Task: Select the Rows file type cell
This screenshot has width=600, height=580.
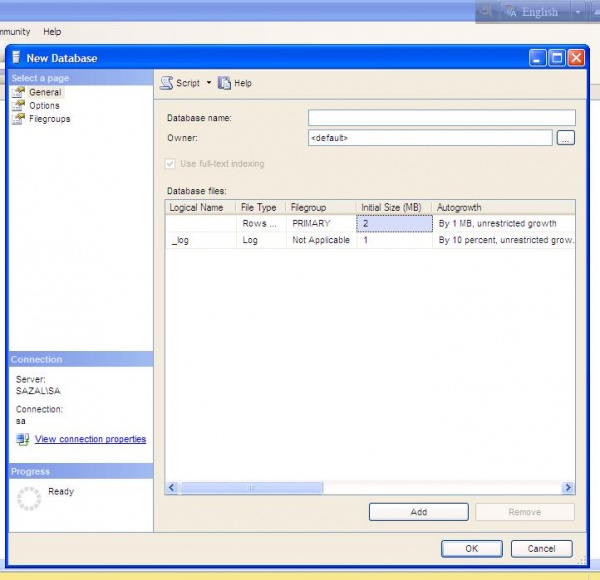Action: pyautogui.click(x=261, y=223)
